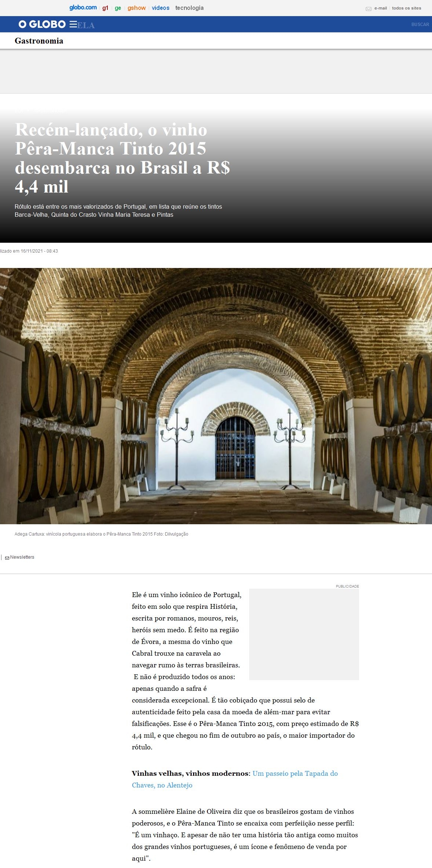
Task: Click the e-mail text link
Action: pos(380,8)
